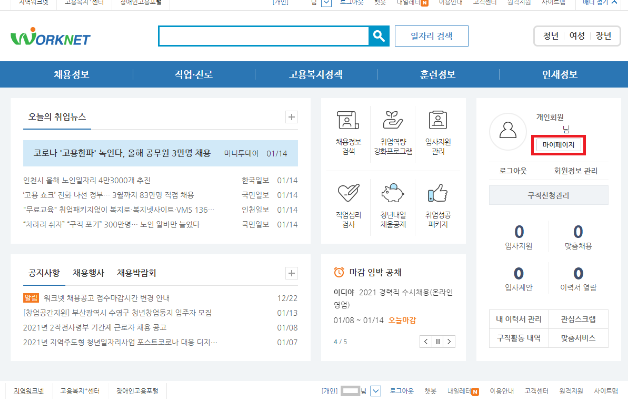The image size is (628, 399).
Task: Click the 맞춤채용 count of 0
Action: tap(578, 232)
